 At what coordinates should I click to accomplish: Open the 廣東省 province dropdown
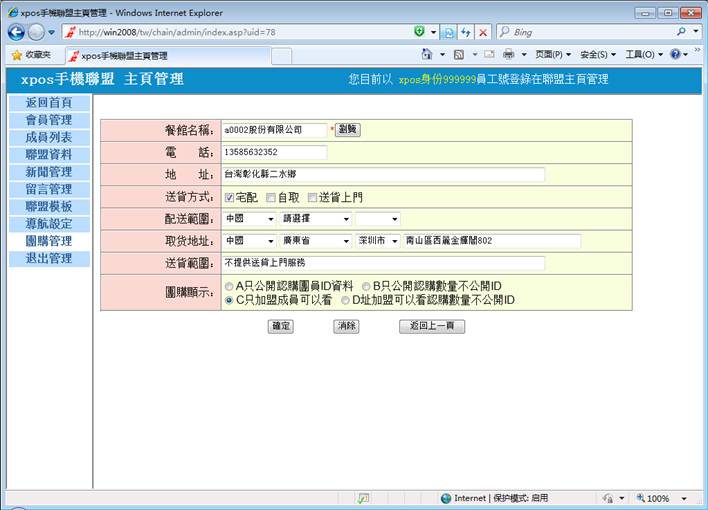pos(315,241)
